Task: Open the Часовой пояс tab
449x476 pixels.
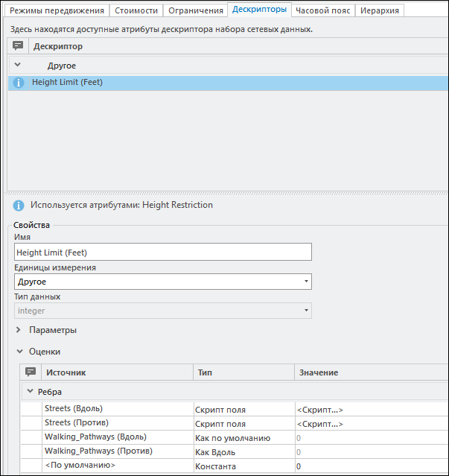Action: tap(322, 10)
